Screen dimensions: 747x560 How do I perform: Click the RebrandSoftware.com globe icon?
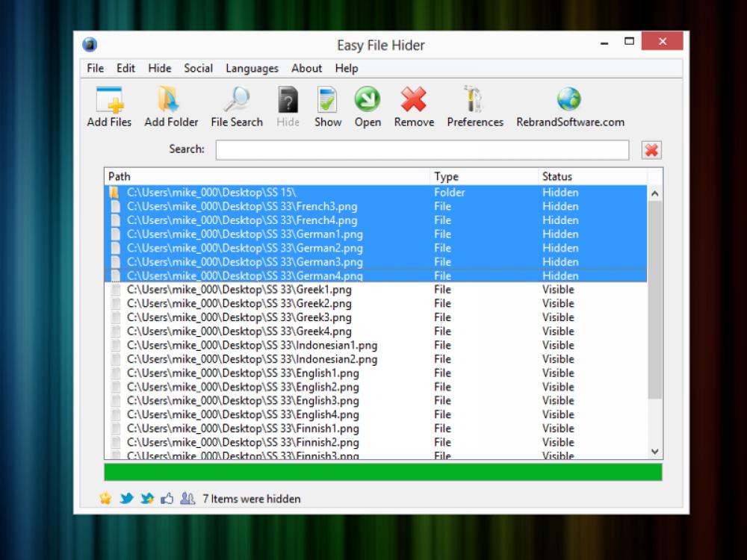click(568, 98)
